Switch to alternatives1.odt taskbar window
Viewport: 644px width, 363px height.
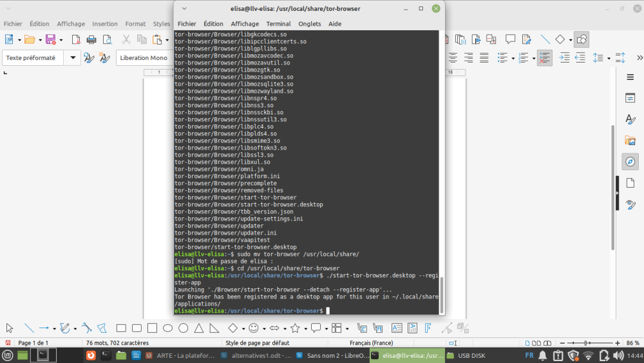coord(256,355)
